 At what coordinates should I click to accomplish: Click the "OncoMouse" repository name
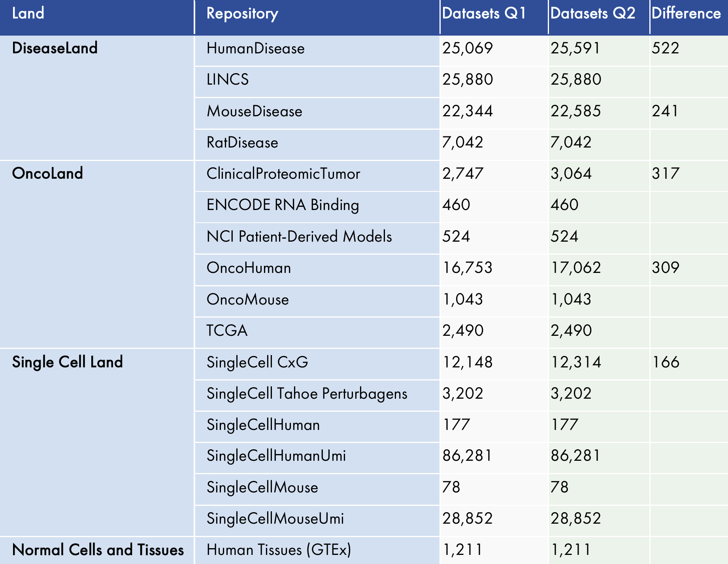click(248, 299)
